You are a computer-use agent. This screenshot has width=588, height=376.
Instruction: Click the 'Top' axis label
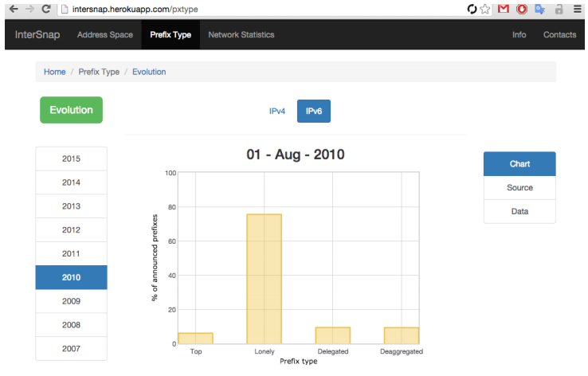coord(196,351)
